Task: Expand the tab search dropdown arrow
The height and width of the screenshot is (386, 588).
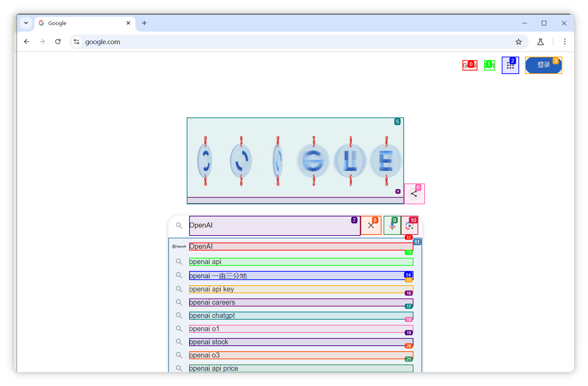Action: (26, 23)
